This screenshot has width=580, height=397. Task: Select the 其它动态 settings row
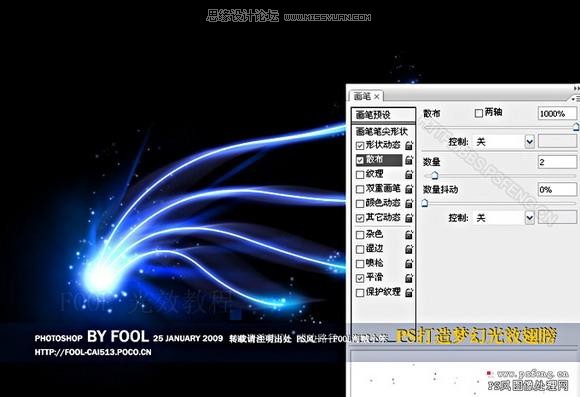383,218
